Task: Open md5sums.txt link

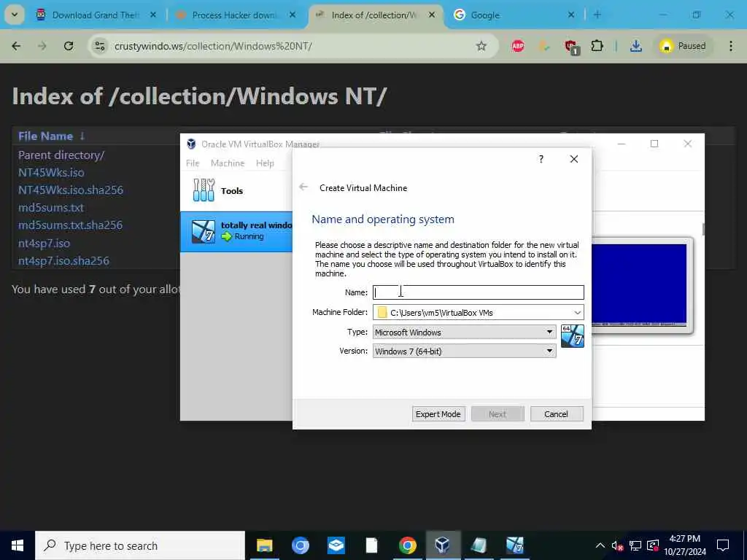Action: click(51, 208)
